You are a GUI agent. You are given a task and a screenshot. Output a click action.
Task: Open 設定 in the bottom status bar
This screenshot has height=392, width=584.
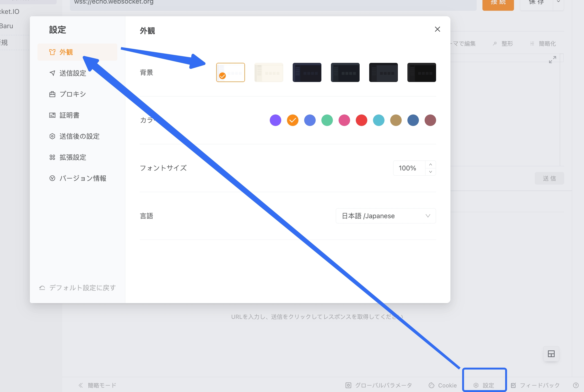[x=484, y=385]
